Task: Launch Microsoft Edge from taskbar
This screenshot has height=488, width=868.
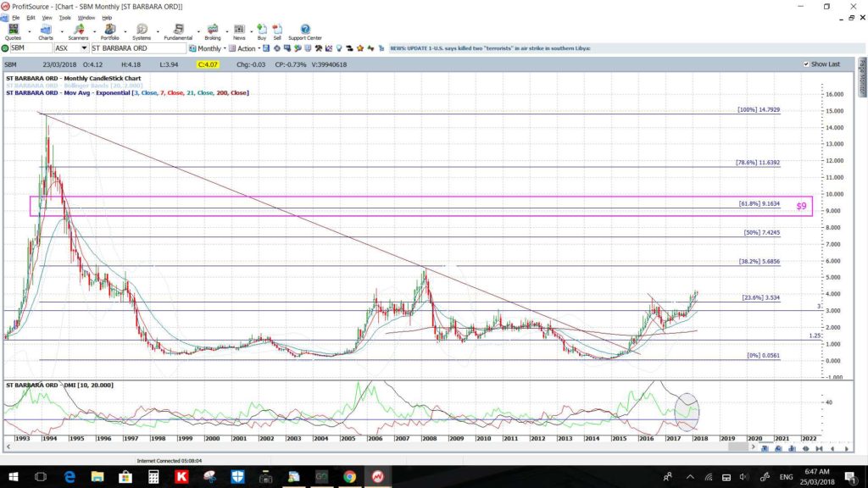Action: click(x=70, y=476)
